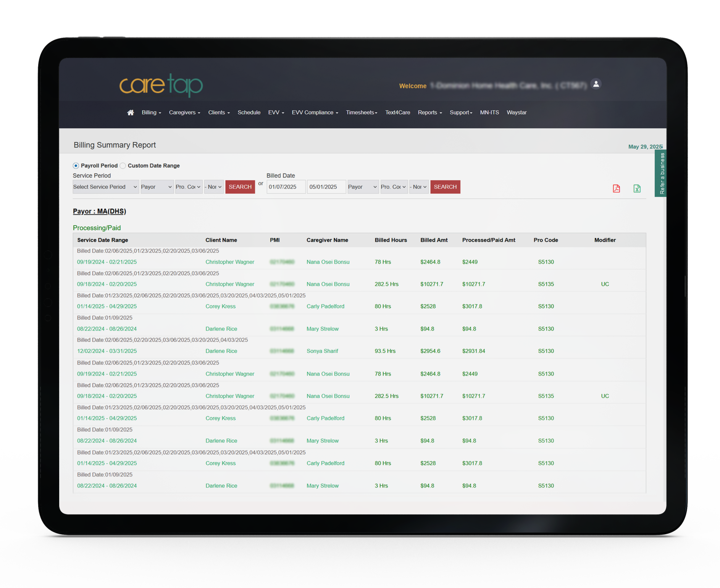Select the Payor : MA(DHS) heading link
720x588 pixels.
coord(99,211)
